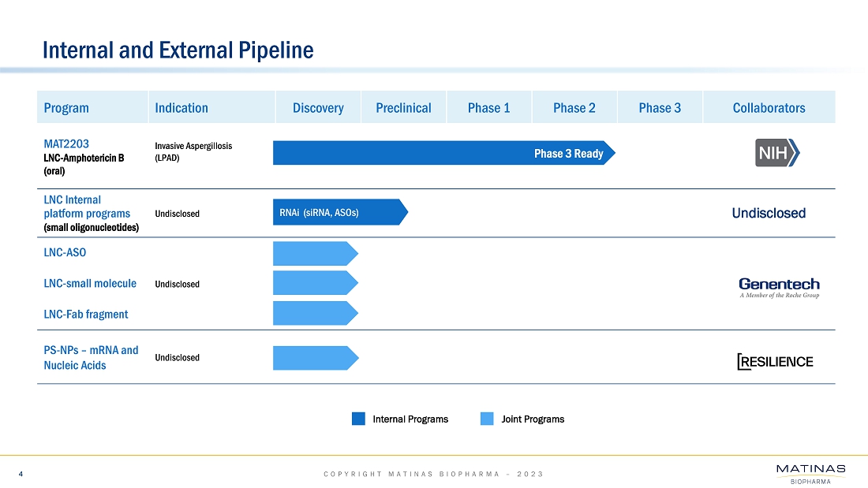Select the LNC-small molecule progress arrow

(x=315, y=283)
